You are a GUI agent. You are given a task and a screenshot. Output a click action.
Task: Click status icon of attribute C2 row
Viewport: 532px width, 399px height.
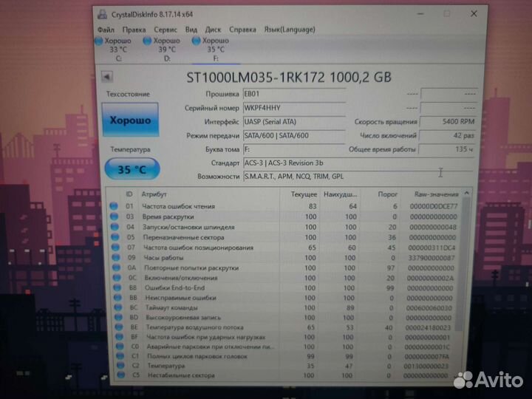tap(120, 366)
